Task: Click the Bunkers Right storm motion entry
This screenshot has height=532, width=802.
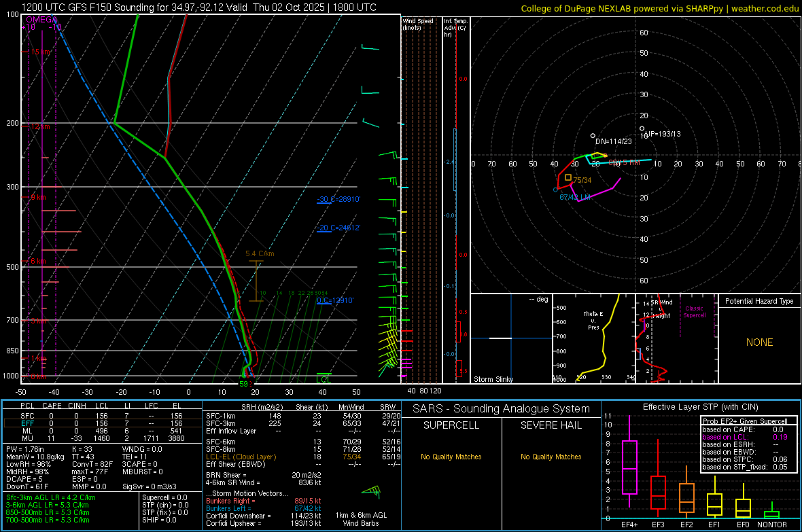Action: (264, 501)
